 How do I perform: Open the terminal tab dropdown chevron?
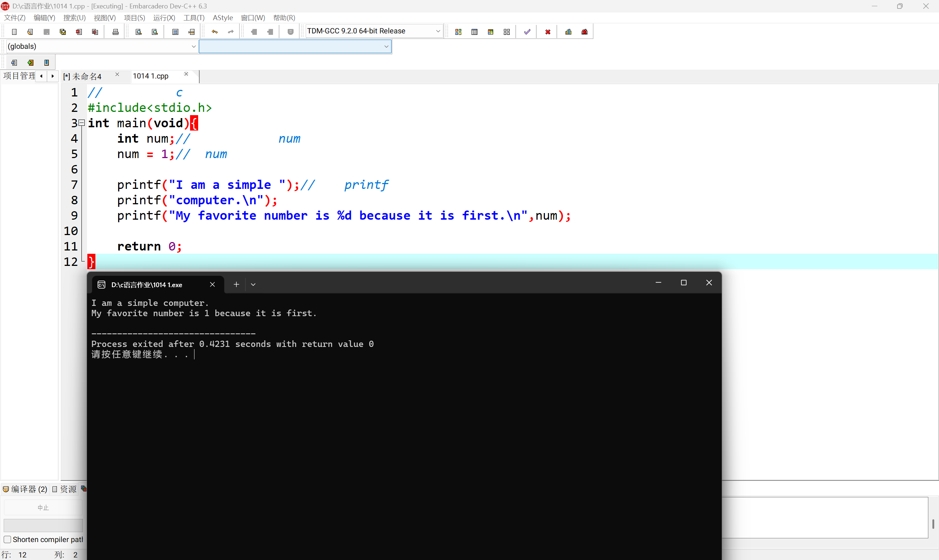point(253,285)
